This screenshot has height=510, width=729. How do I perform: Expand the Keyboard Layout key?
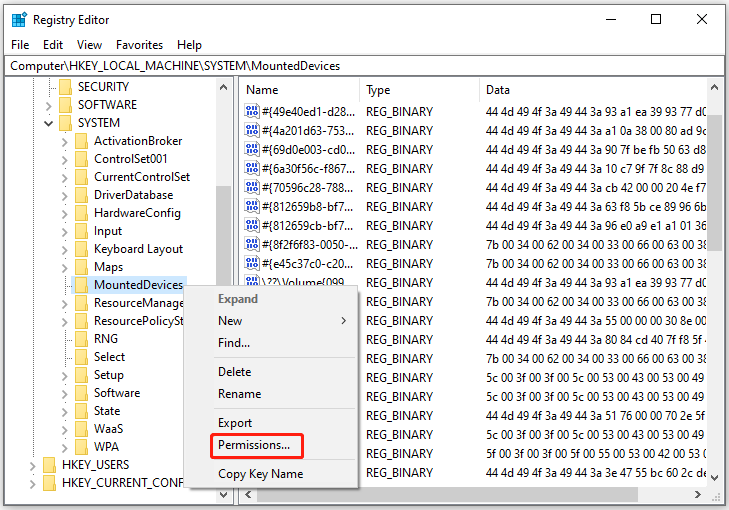pyautogui.click(x=65, y=250)
